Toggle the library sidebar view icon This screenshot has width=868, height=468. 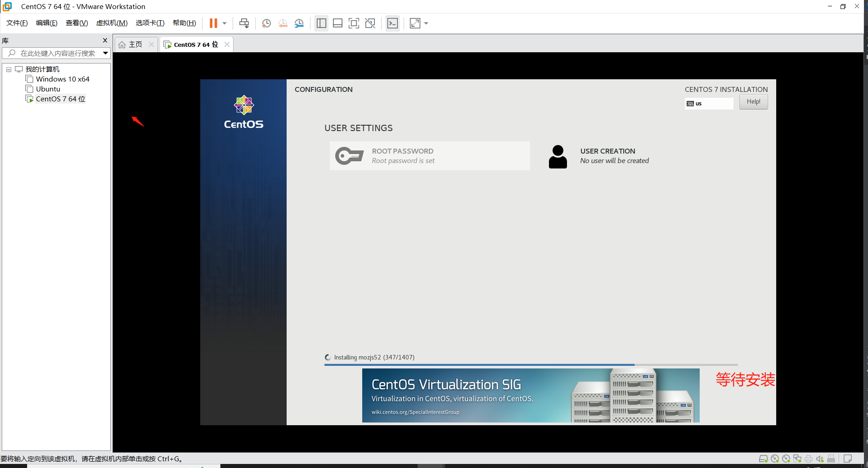point(321,23)
